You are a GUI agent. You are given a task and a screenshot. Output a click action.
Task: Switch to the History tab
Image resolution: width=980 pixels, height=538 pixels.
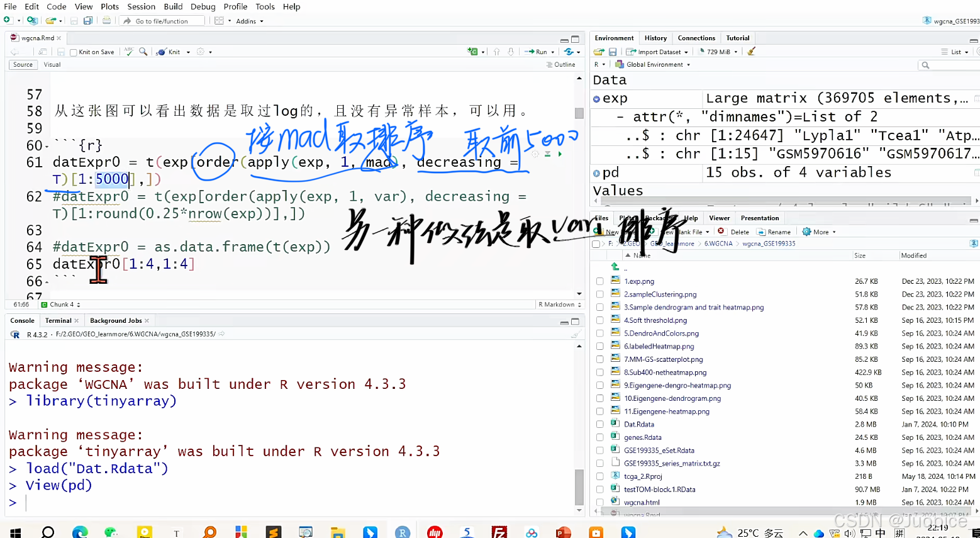(655, 38)
